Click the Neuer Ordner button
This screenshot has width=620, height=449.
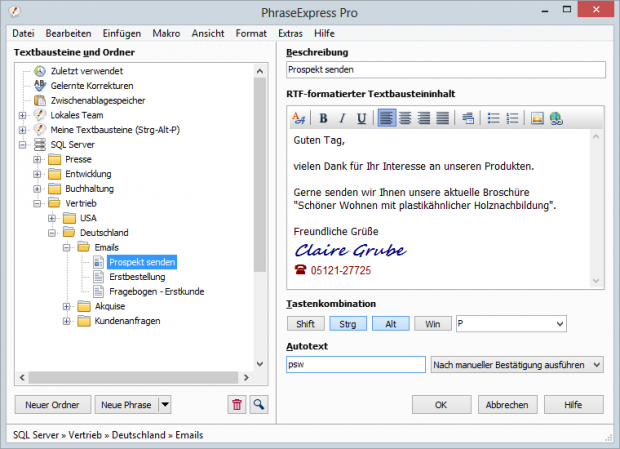click(x=52, y=405)
